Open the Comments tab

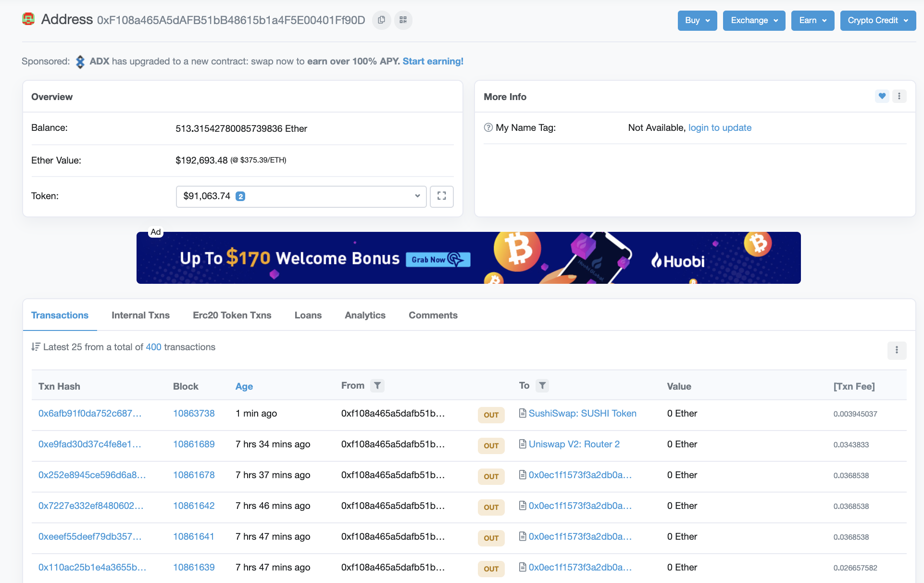[433, 315]
